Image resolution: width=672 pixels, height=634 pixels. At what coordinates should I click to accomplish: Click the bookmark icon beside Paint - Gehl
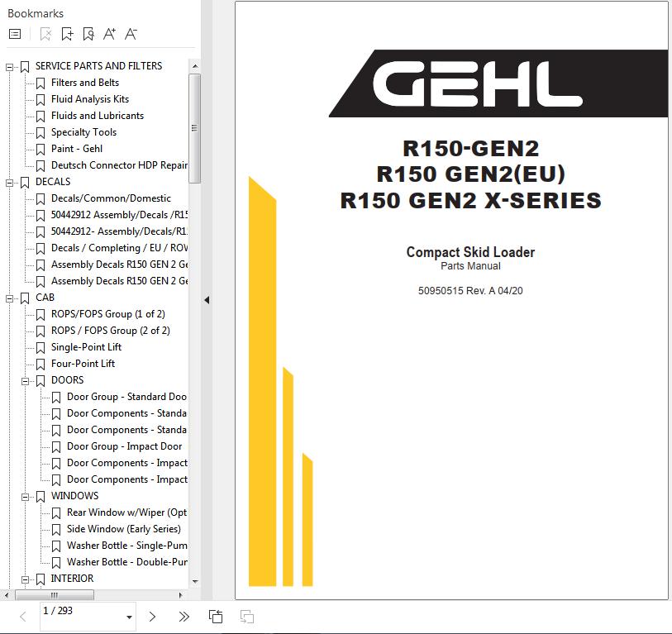coord(41,149)
